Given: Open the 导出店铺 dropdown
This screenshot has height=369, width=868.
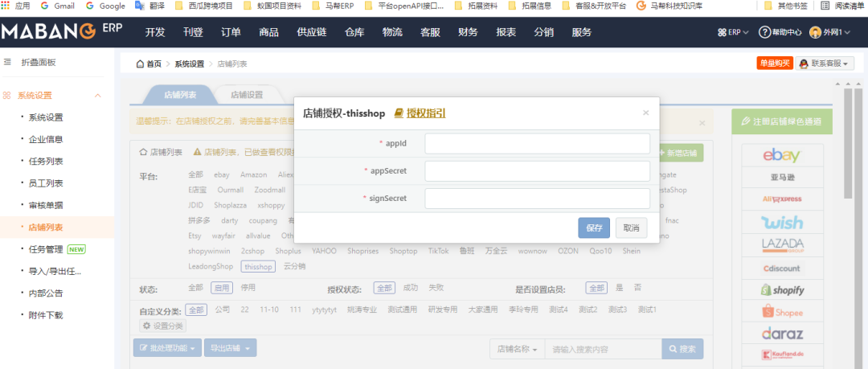Looking at the screenshot, I should 231,349.
